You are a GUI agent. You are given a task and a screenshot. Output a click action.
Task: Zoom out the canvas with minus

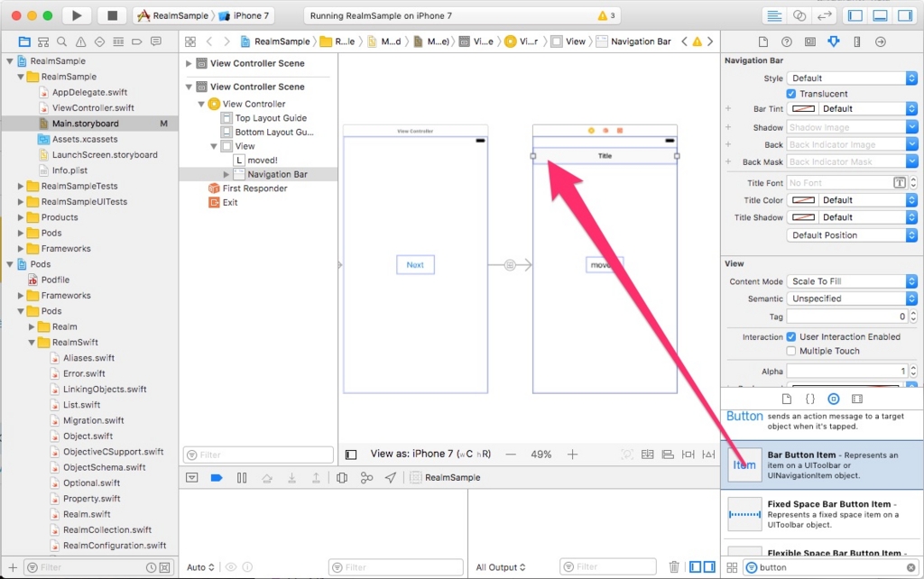[511, 455]
